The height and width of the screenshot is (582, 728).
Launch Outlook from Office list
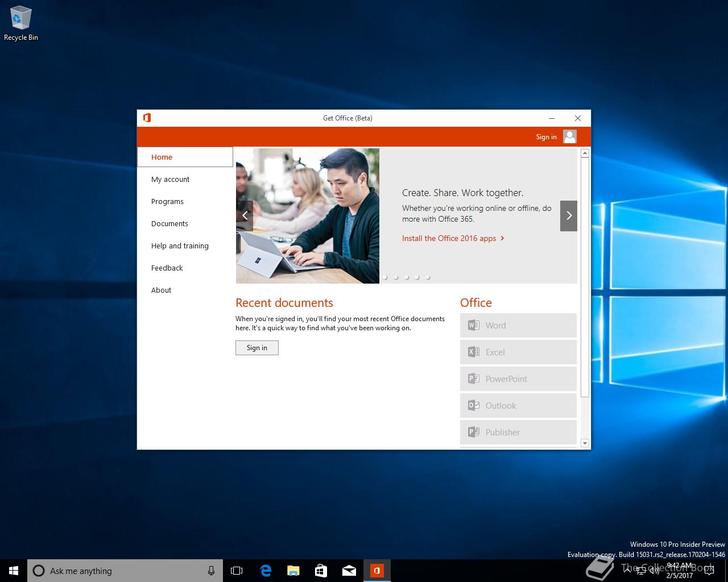point(518,405)
